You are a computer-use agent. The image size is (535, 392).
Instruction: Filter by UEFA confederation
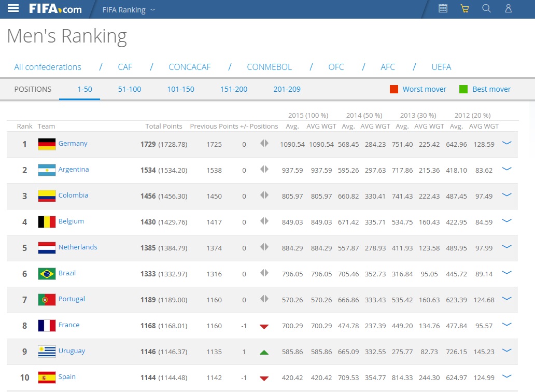[x=441, y=67]
